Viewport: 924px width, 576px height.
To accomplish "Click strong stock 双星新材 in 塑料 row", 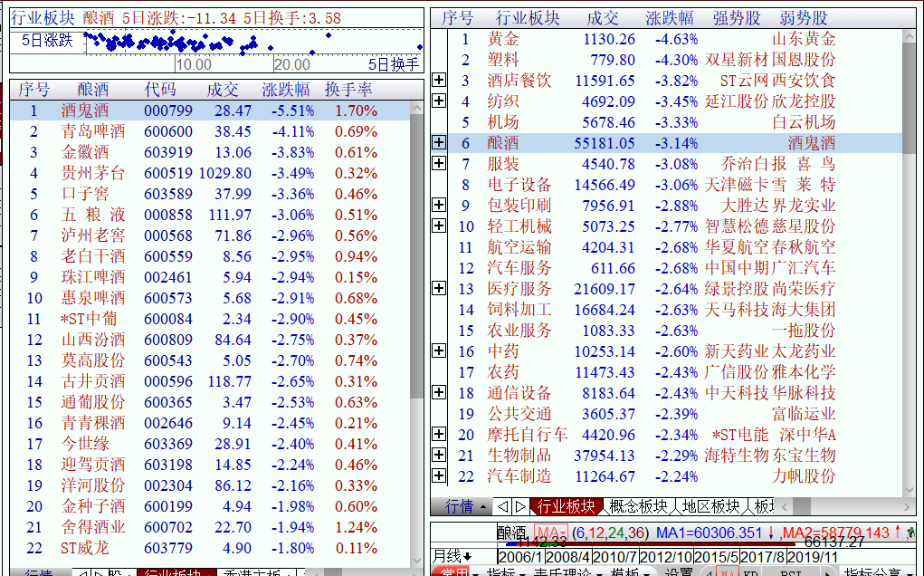I will tap(737, 60).
